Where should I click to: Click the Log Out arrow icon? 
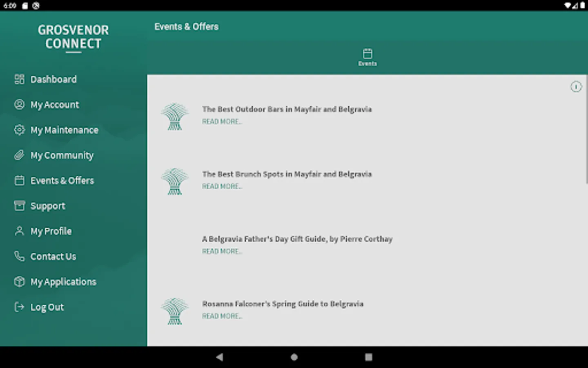click(x=19, y=307)
